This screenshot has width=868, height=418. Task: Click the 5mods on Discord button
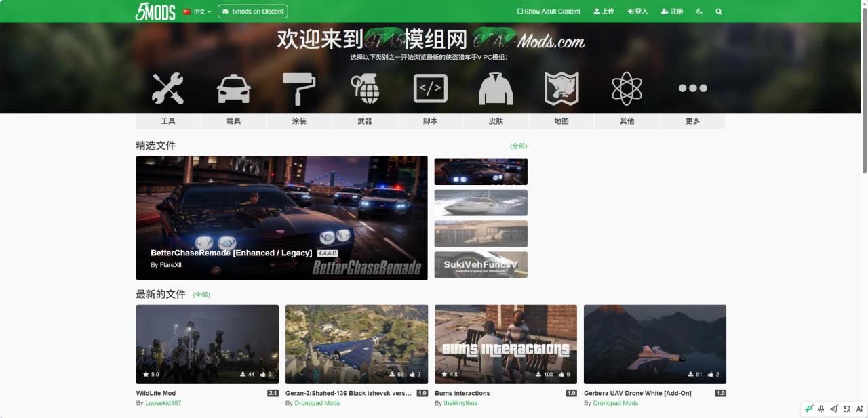coord(253,12)
